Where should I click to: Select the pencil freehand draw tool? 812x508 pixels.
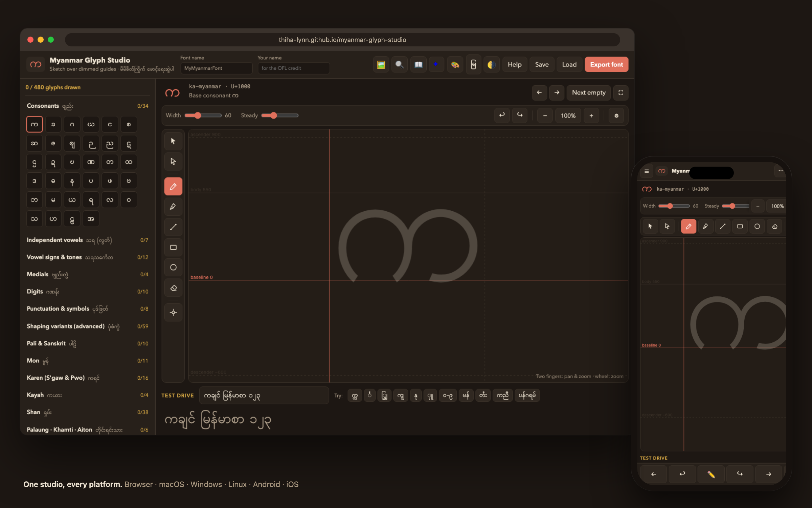pyautogui.click(x=173, y=186)
